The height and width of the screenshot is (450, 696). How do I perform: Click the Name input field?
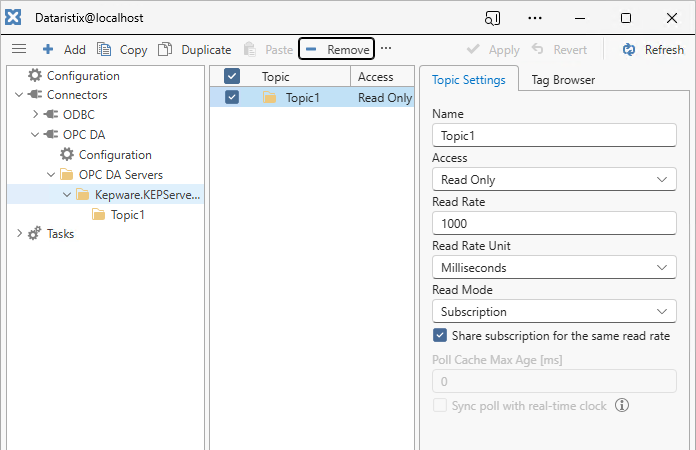point(554,136)
